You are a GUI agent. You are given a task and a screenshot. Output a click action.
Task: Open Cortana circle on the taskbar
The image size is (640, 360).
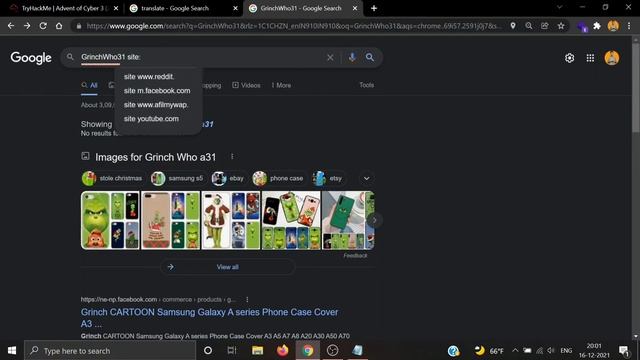pyautogui.click(x=208, y=350)
